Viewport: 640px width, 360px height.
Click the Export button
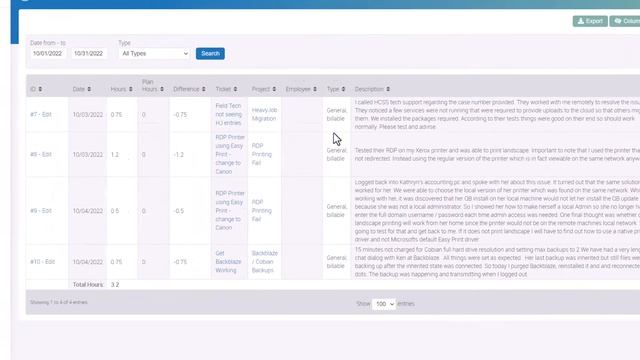point(590,21)
